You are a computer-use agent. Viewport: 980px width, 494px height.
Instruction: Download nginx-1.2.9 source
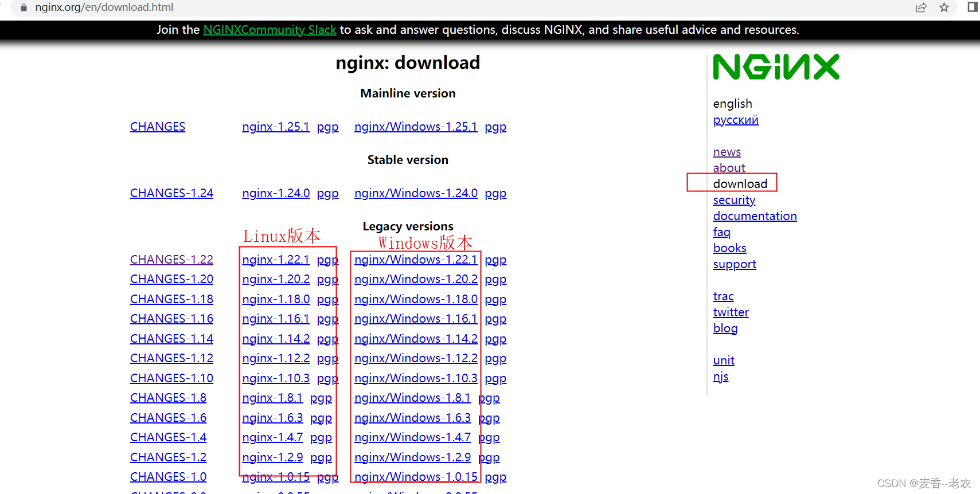(272, 457)
